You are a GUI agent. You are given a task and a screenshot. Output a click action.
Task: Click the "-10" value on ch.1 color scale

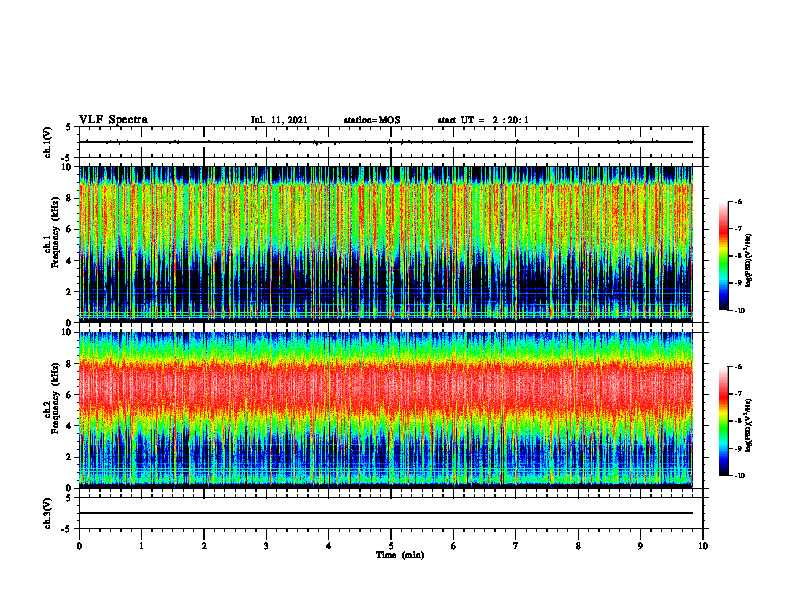(740, 311)
